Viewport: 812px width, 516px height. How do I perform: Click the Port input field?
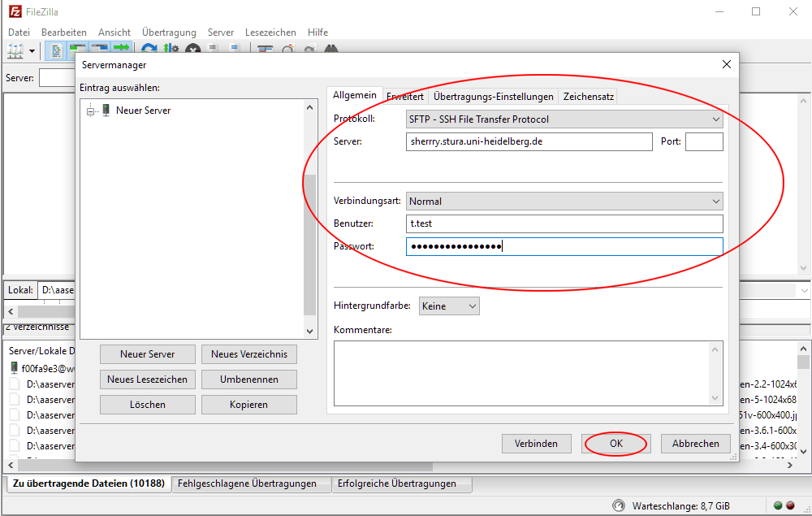[704, 141]
